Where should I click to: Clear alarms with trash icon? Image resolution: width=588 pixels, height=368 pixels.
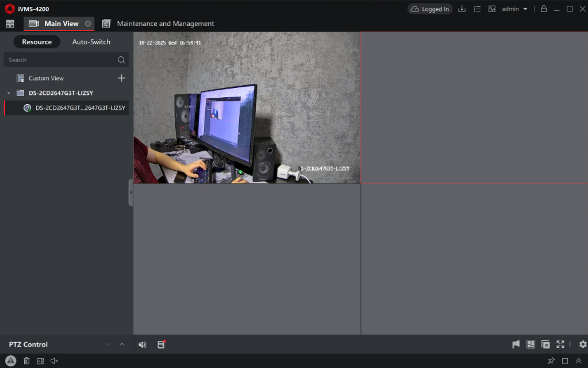(x=26, y=361)
